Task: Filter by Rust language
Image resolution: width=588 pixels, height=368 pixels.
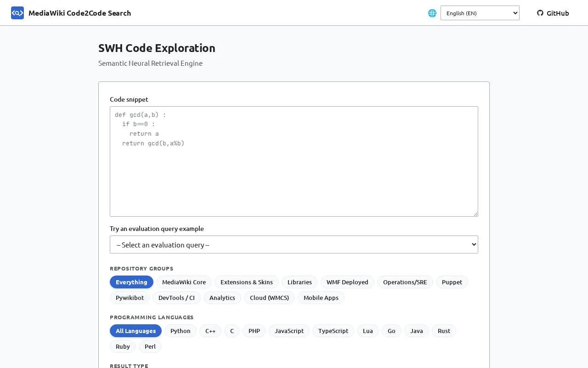Action: click(444, 331)
